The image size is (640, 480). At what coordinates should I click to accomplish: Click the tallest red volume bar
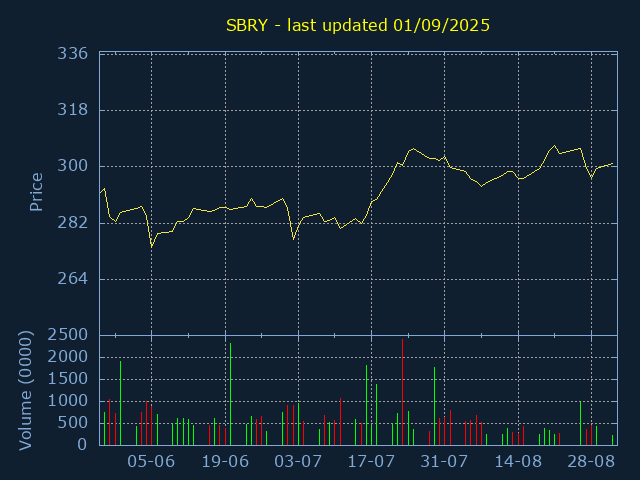[402, 392]
